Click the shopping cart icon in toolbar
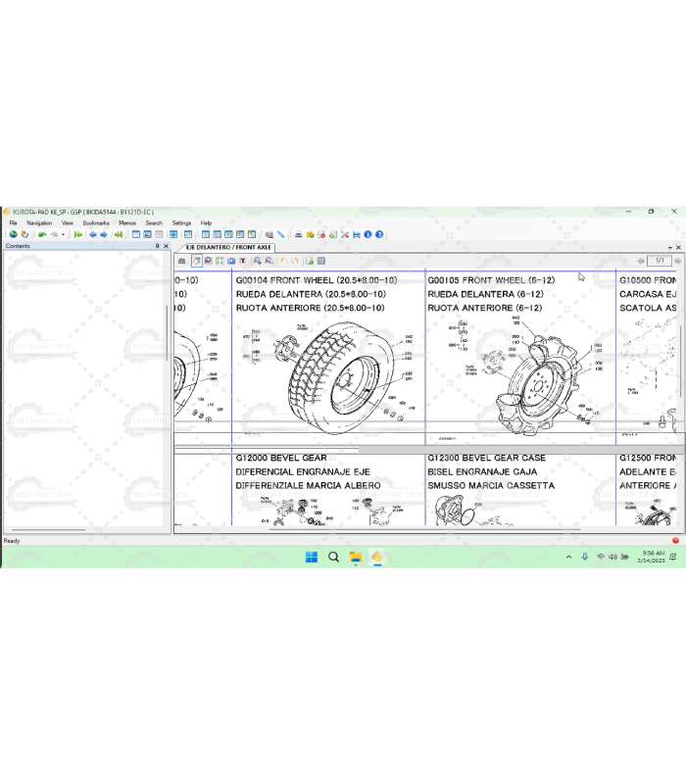The height and width of the screenshot is (784, 686). pyautogui.click(x=356, y=234)
